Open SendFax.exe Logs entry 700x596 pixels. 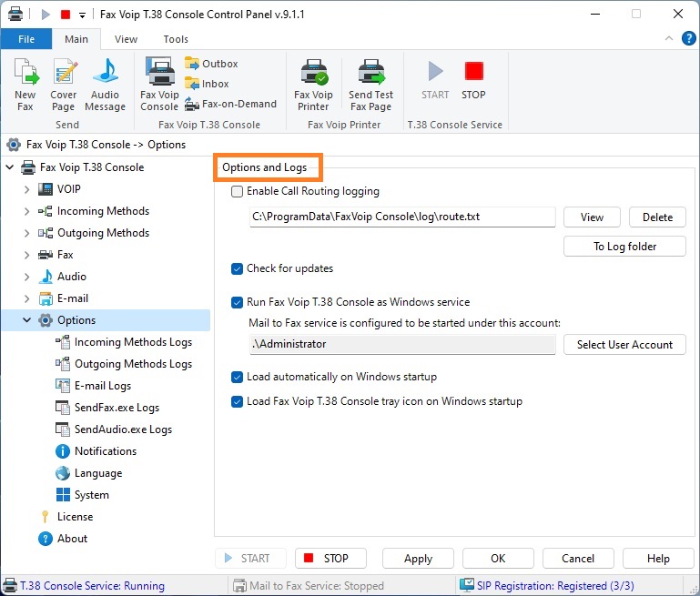(107, 408)
